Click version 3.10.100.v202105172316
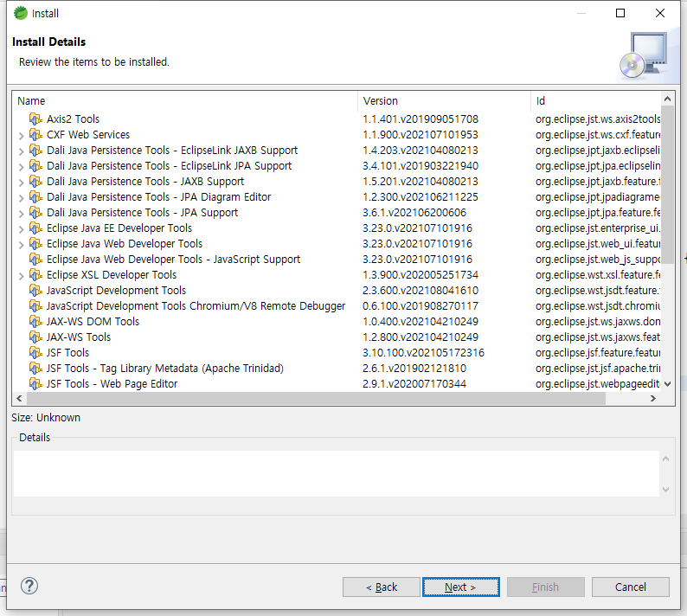 point(423,352)
